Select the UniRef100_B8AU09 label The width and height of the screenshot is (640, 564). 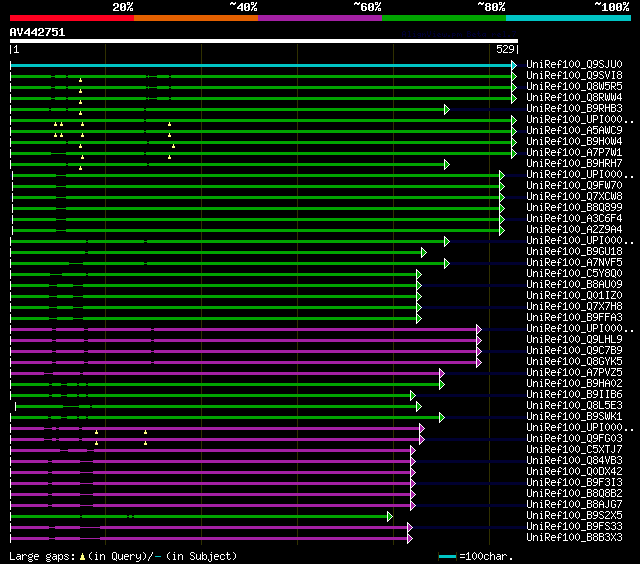tap(574, 285)
